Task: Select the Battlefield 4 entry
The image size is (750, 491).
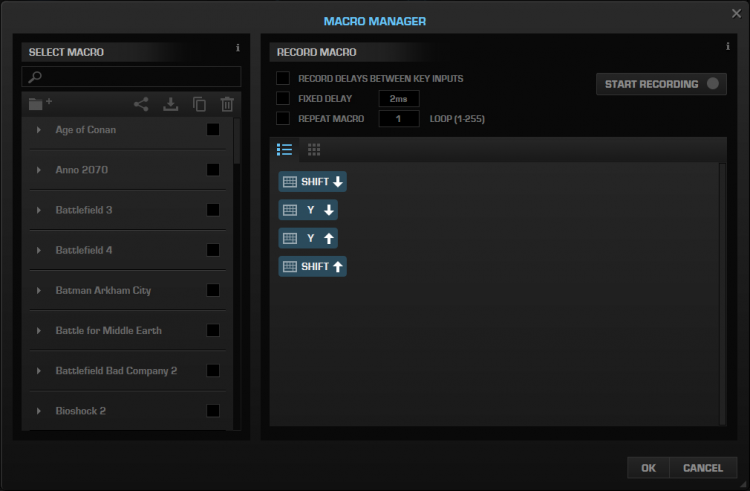Action: (x=84, y=250)
